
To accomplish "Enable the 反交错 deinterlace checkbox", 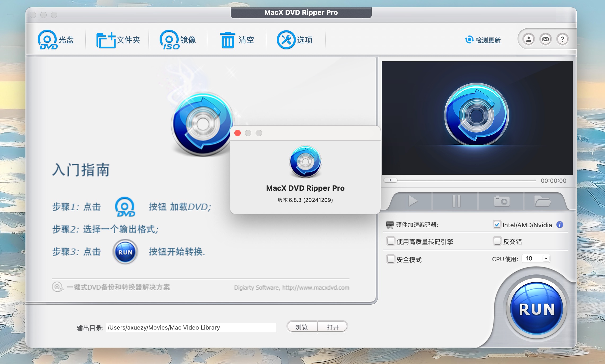I will tap(497, 241).
